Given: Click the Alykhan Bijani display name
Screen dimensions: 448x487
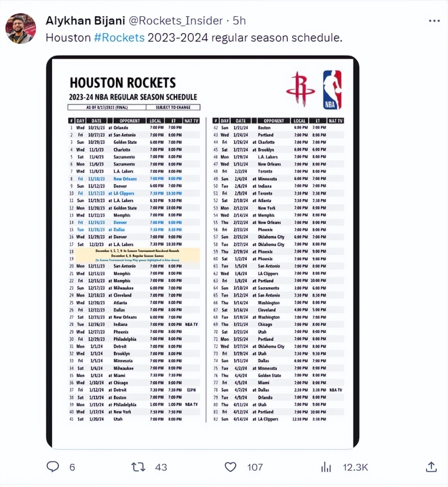Looking at the screenshot, I should tap(85, 21).
